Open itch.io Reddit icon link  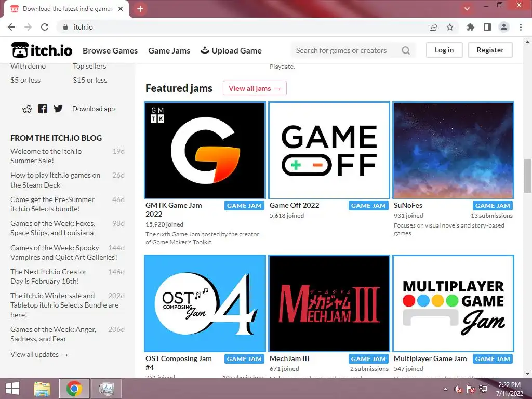point(27,109)
